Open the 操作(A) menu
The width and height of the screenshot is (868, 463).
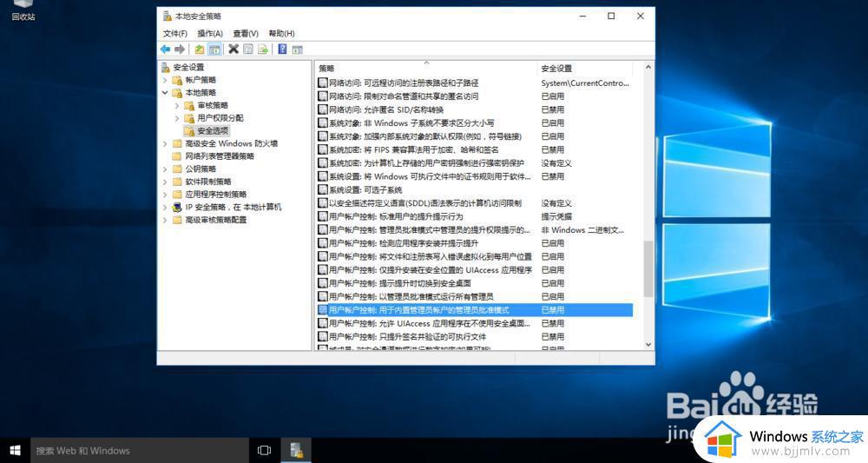(210, 33)
